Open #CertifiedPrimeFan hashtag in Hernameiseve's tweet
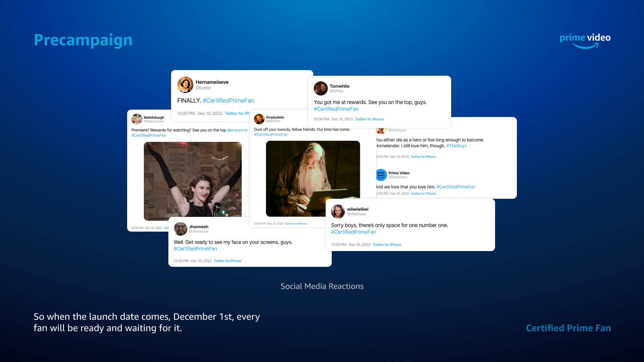The height and width of the screenshot is (362, 644). click(x=228, y=101)
